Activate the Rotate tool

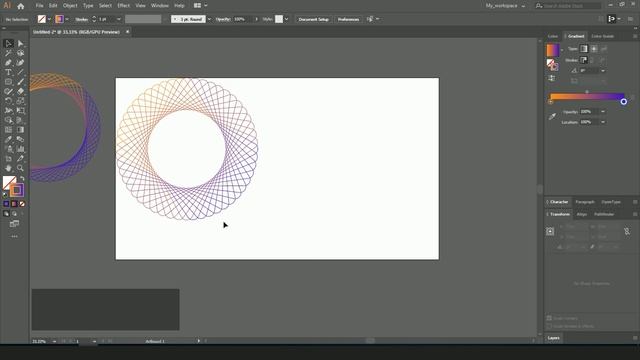pos(8,101)
